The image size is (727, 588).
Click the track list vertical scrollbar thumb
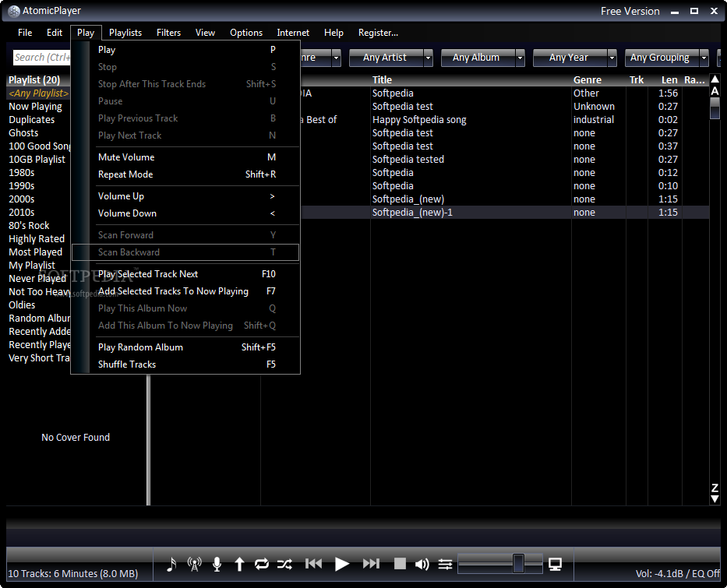pos(715,108)
